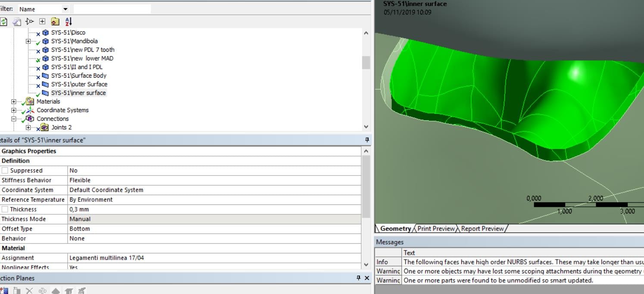
Task: Click the surface body icon of SYS-51\outer Surface
Action: 46,84
